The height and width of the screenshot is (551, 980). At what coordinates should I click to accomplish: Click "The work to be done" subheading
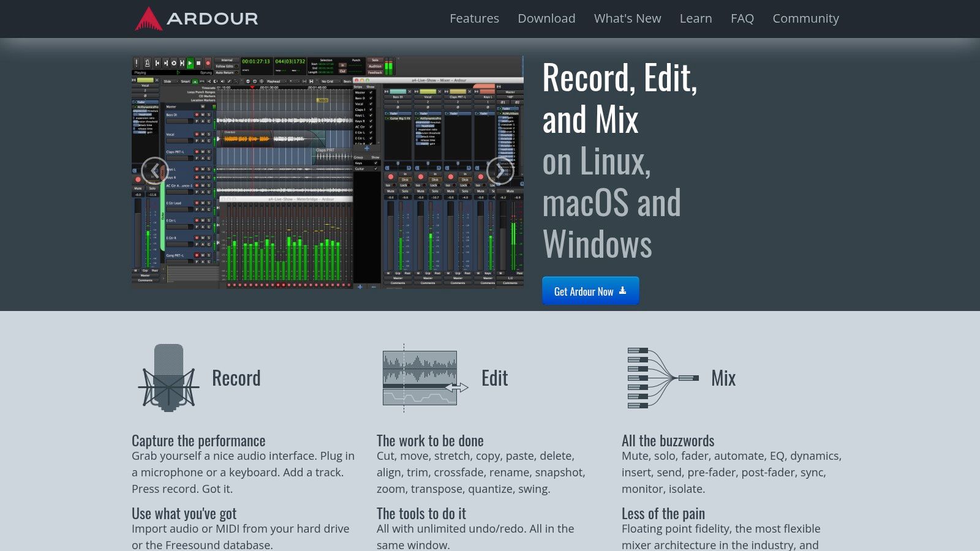click(x=430, y=441)
